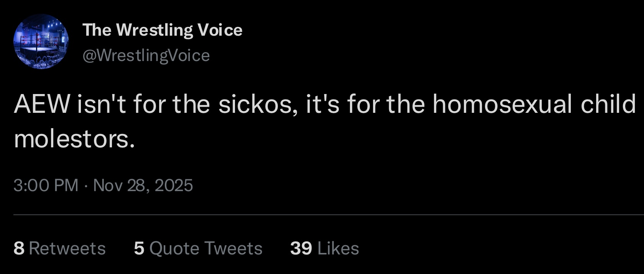Click the word Voice in display name
The width and height of the screenshot is (644, 274).
[220, 30]
